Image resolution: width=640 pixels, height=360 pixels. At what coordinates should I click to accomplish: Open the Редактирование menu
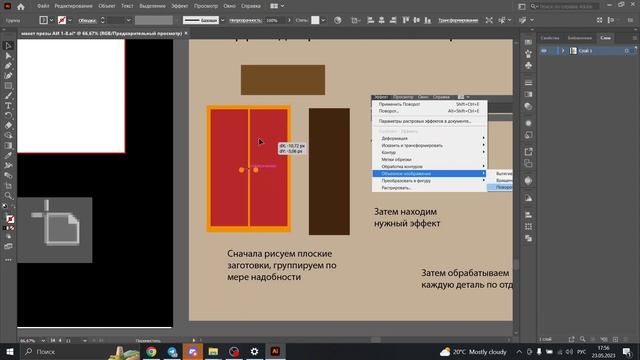pyautogui.click(x=73, y=6)
